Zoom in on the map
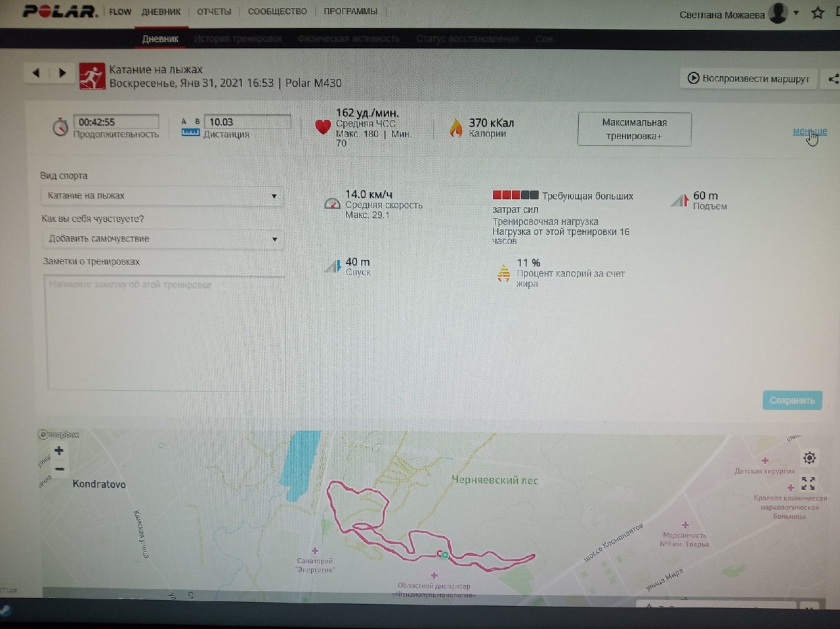The width and height of the screenshot is (840, 629). pos(59,450)
